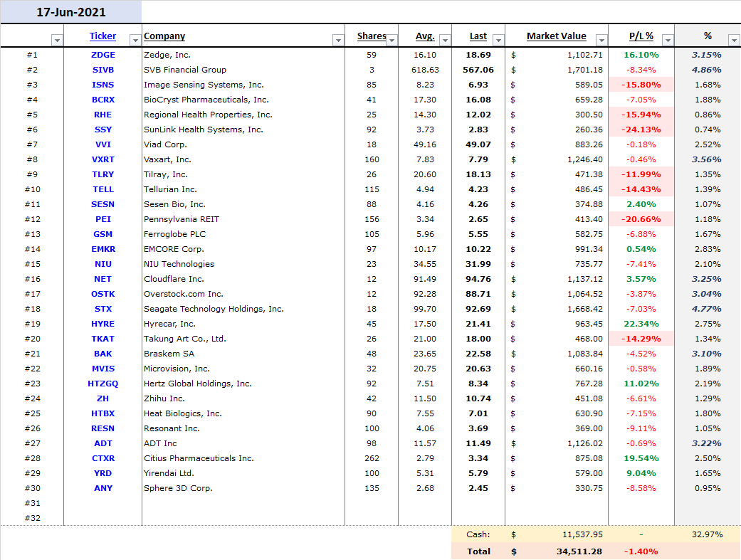The image size is (741, 560).
Task: Open the filter dropdown for the row number column
Action: coord(57,40)
